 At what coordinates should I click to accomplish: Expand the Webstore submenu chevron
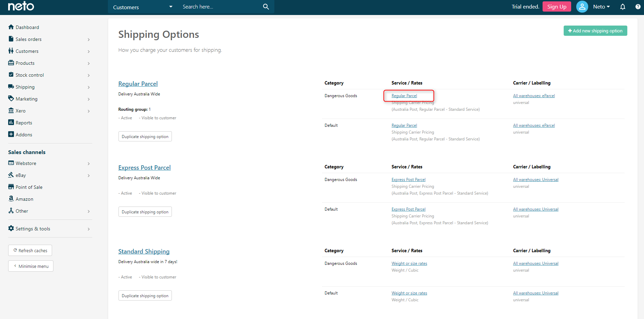[x=88, y=164]
